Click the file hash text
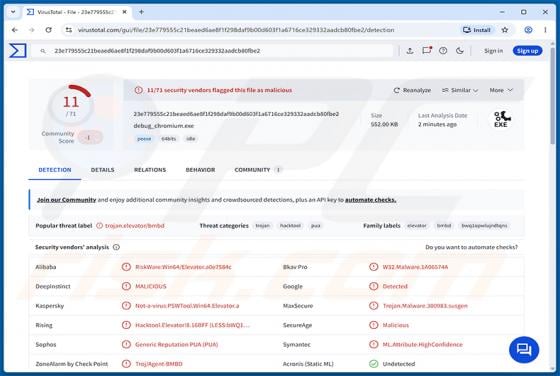 pyautogui.click(x=236, y=114)
